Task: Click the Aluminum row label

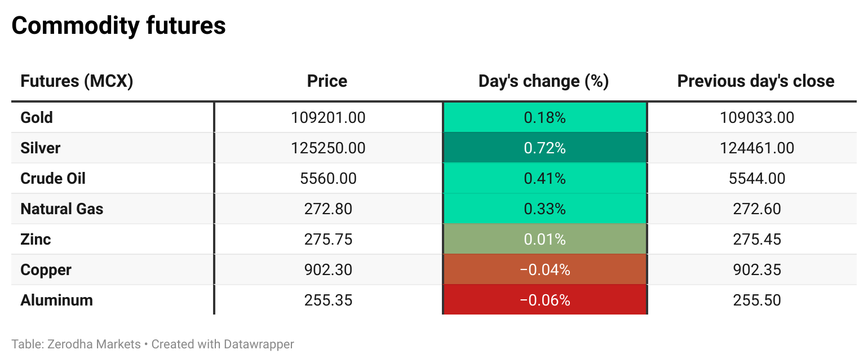Action: point(56,300)
